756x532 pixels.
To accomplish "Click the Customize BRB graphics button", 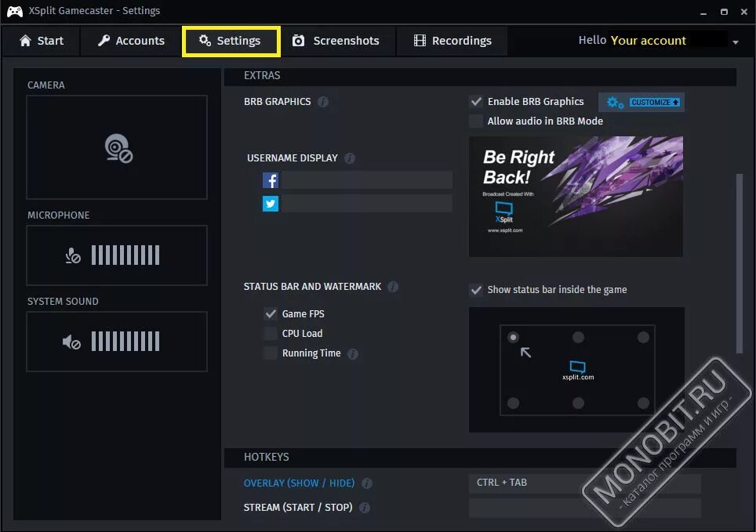I will (642, 102).
